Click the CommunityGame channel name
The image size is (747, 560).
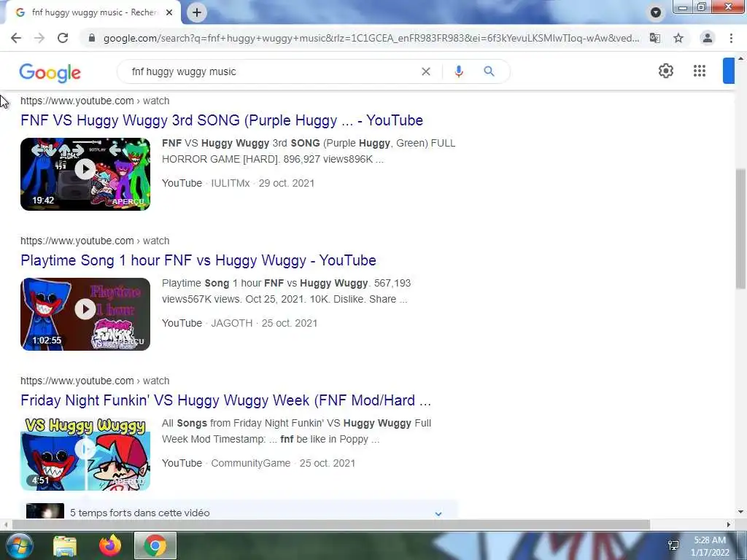click(x=251, y=463)
